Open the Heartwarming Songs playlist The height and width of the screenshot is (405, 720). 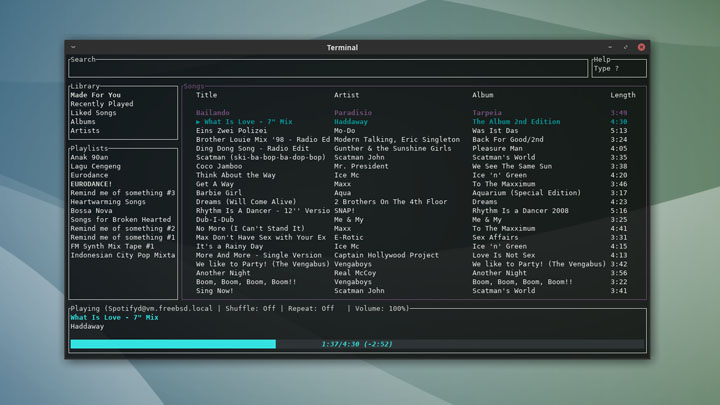108,202
